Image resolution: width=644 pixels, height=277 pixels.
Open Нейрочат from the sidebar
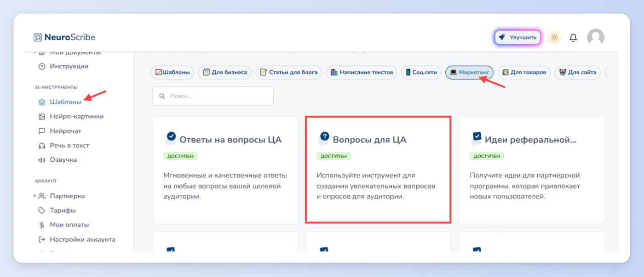click(x=60, y=131)
